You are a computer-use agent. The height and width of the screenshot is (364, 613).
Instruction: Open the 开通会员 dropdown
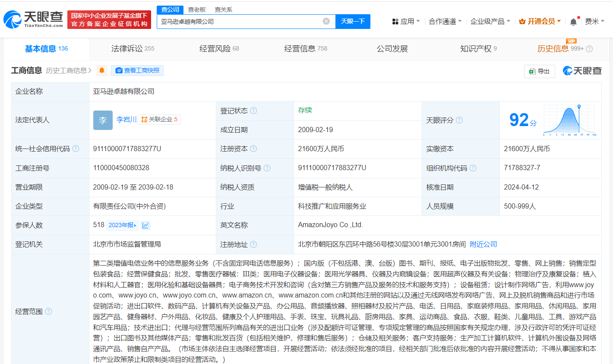[x=540, y=21]
